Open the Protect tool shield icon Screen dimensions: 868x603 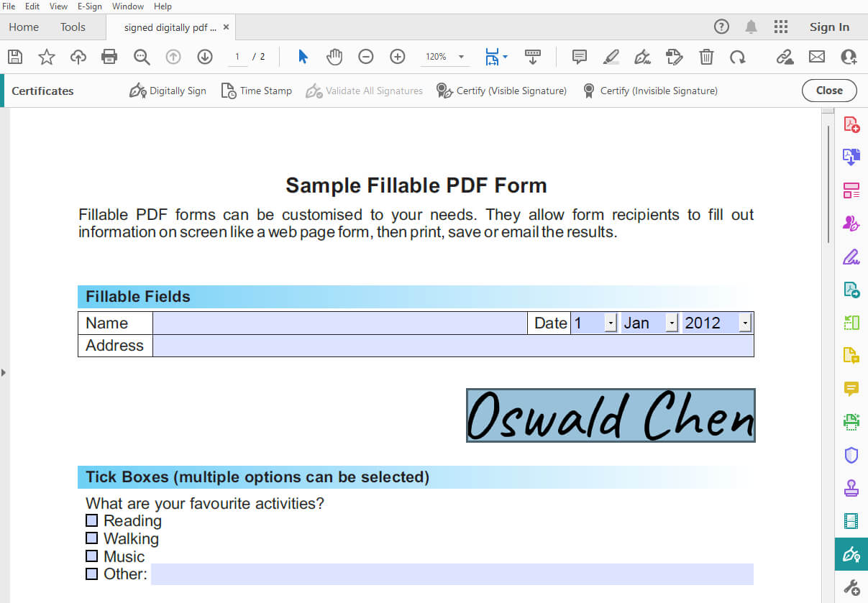851,455
